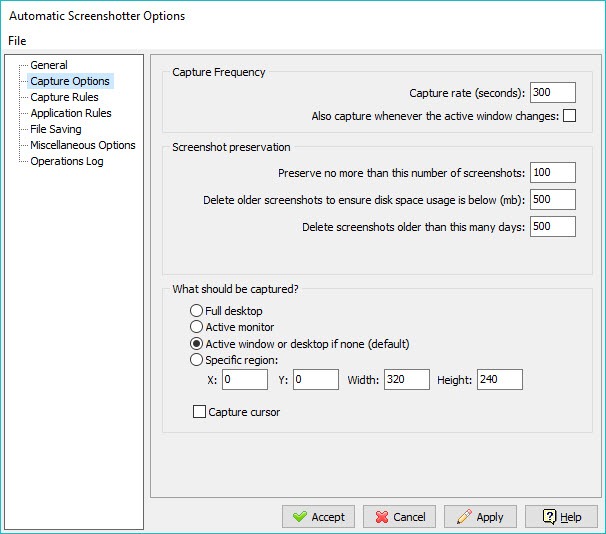
Task: Select the Full desktop radio option
Action: 196,310
